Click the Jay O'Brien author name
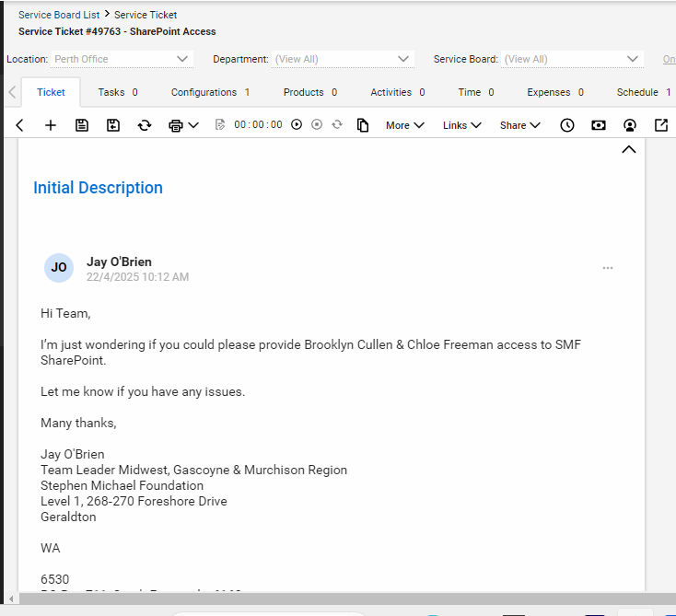 (x=119, y=262)
